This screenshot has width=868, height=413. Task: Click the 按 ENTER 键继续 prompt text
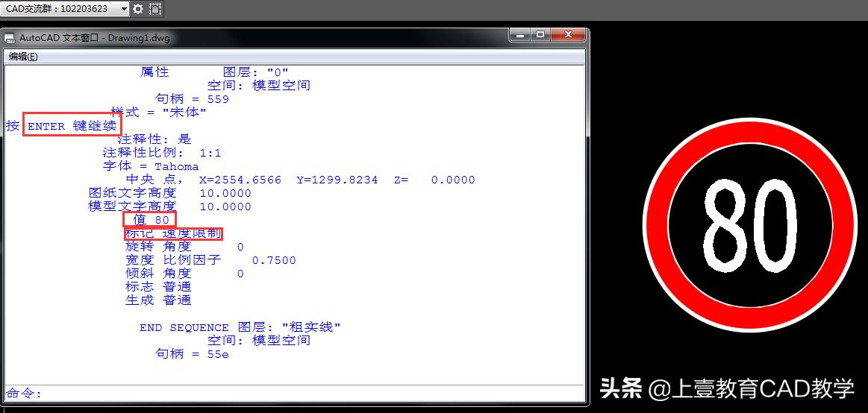(x=62, y=126)
